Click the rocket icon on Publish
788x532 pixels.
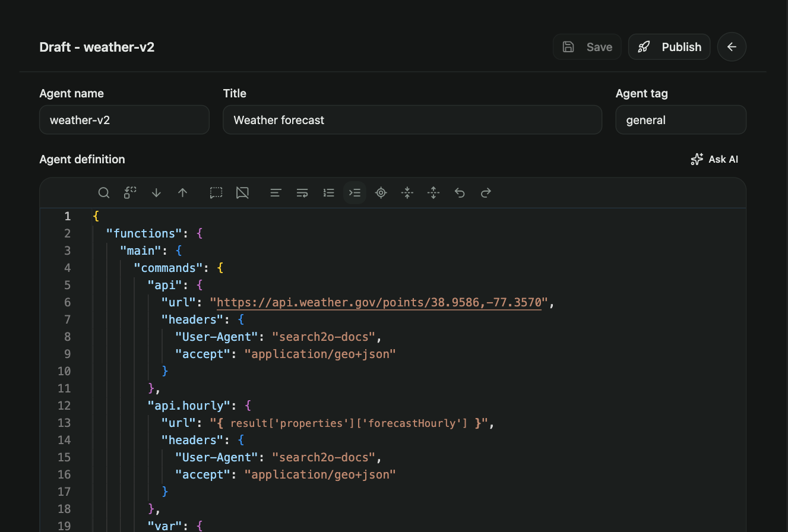(x=644, y=47)
